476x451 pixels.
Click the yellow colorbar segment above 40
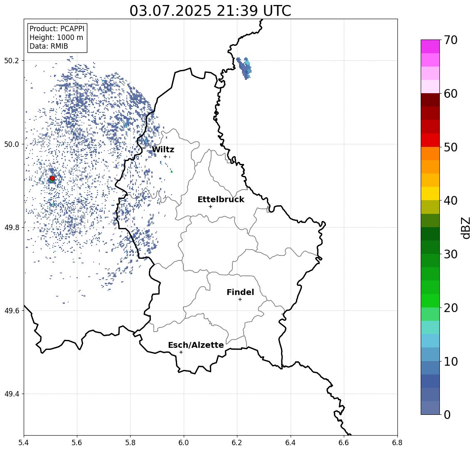pyautogui.click(x=430, y=193)
